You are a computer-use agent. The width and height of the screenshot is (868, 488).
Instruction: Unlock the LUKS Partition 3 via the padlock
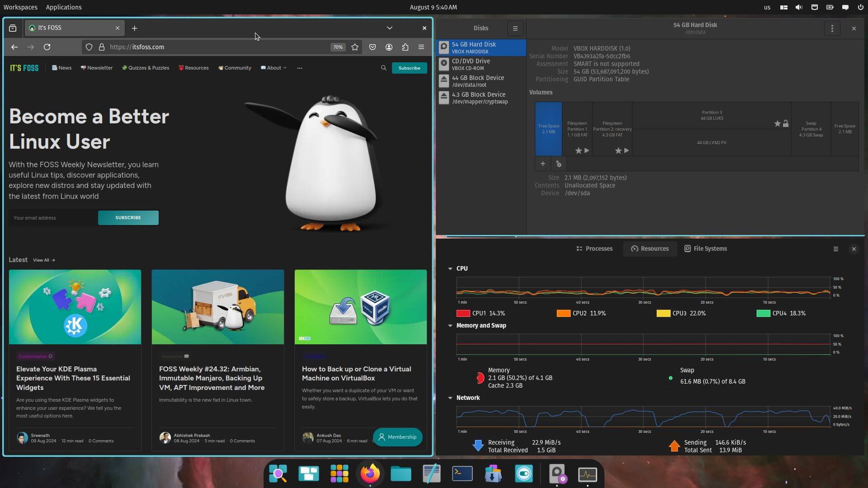point(785,123)
